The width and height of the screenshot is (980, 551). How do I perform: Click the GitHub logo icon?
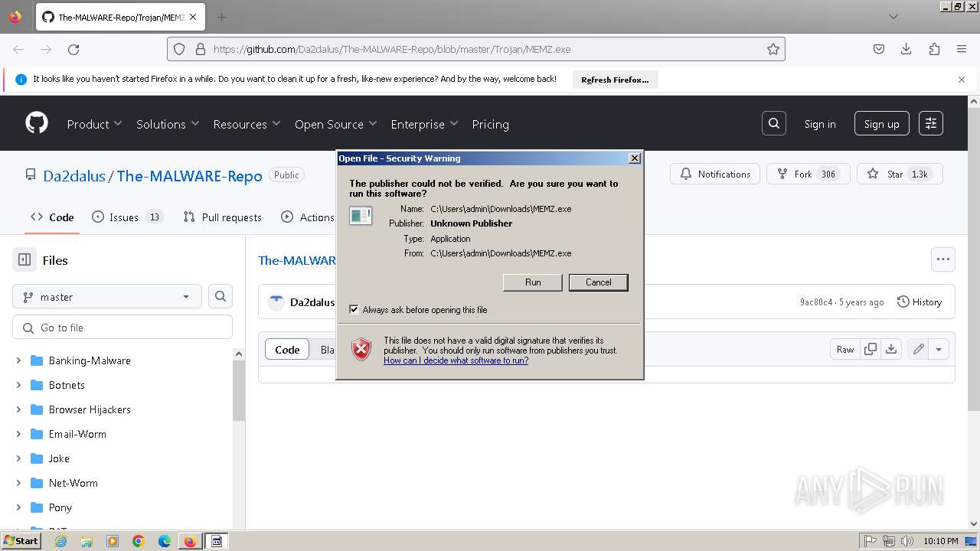tap(36, 123)
